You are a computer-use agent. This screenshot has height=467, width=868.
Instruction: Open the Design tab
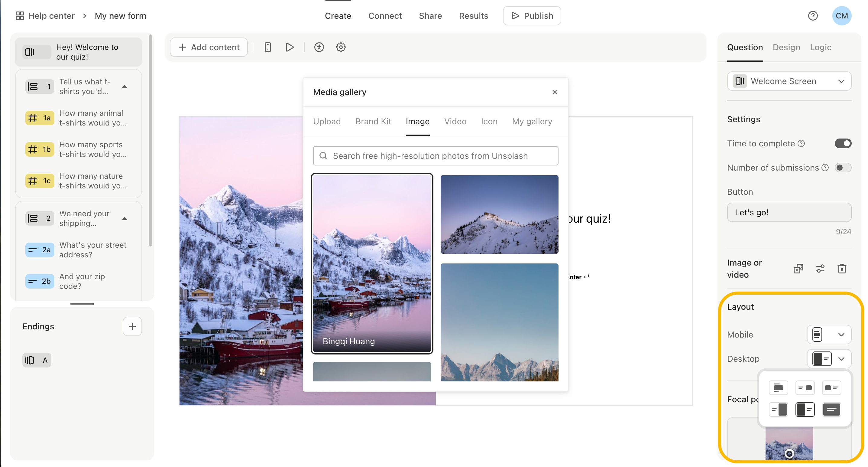tap(786, 47)
